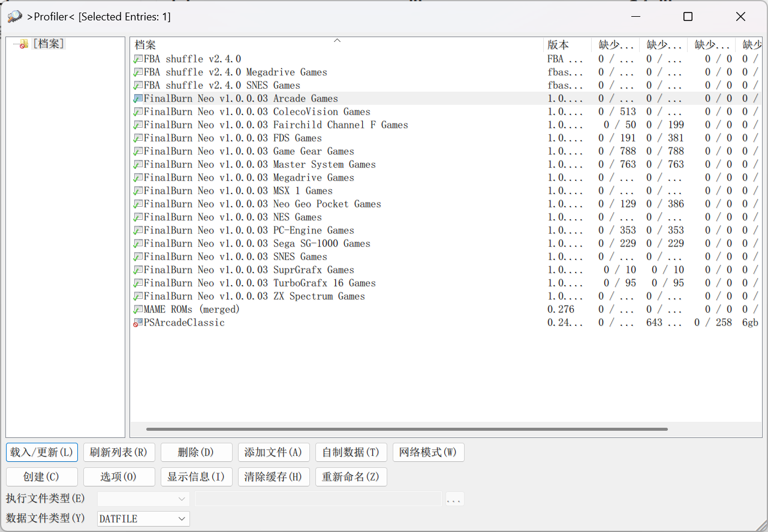Click the icon of FinalBurn Neo FDS Games
The image size is (768, 532).
[138, 138]
